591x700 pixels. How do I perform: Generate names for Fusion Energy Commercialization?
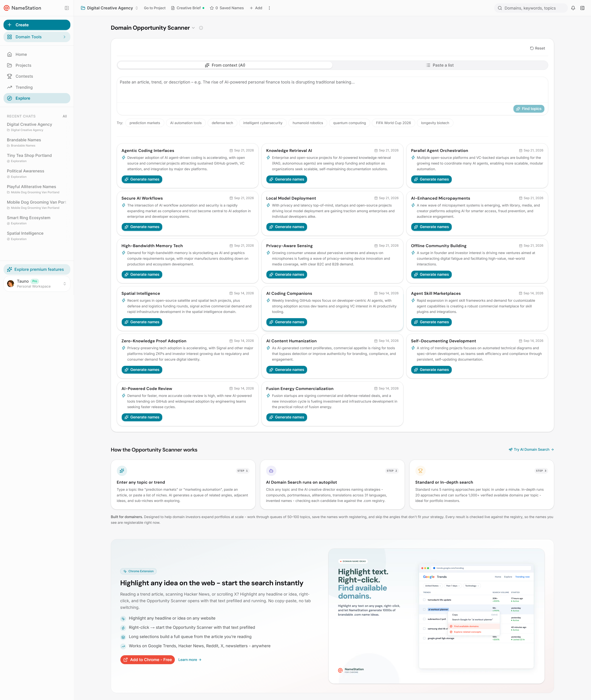click(286, 417)
